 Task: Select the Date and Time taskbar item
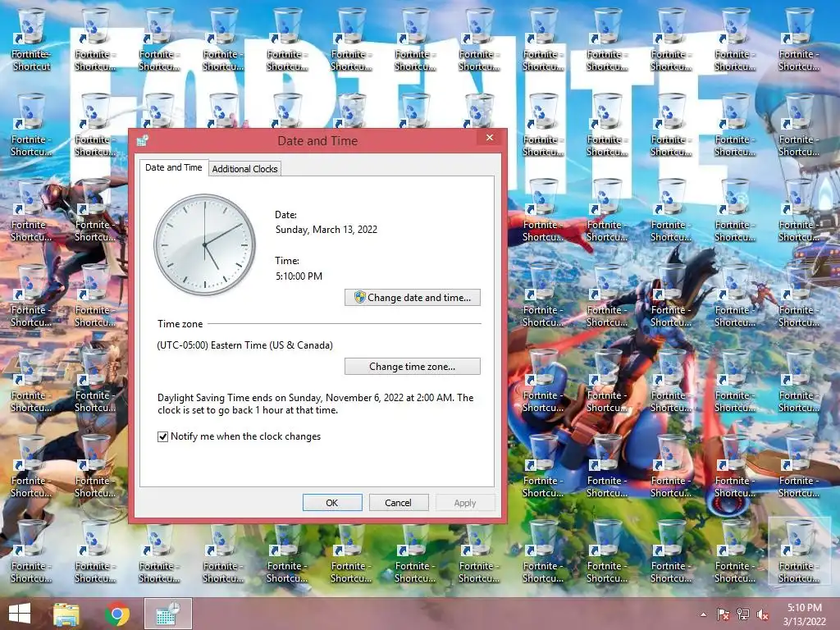pos(167,614)
